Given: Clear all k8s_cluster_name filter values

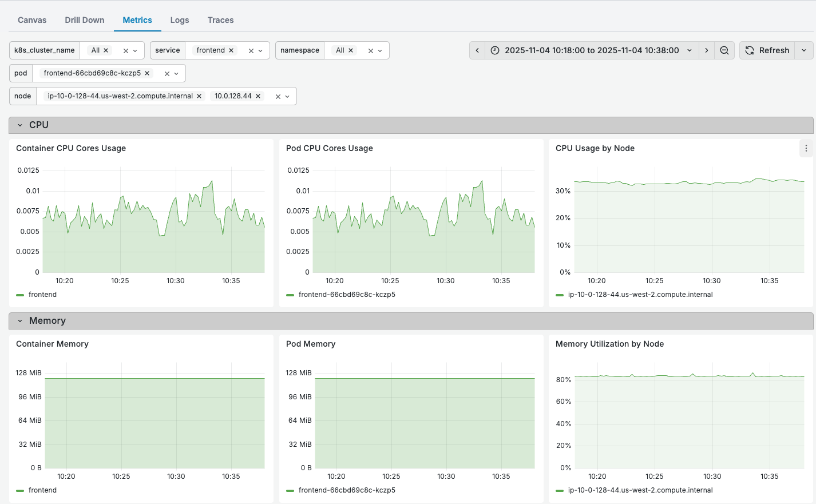Looking at the screenshot, I should tap(126, 51).
